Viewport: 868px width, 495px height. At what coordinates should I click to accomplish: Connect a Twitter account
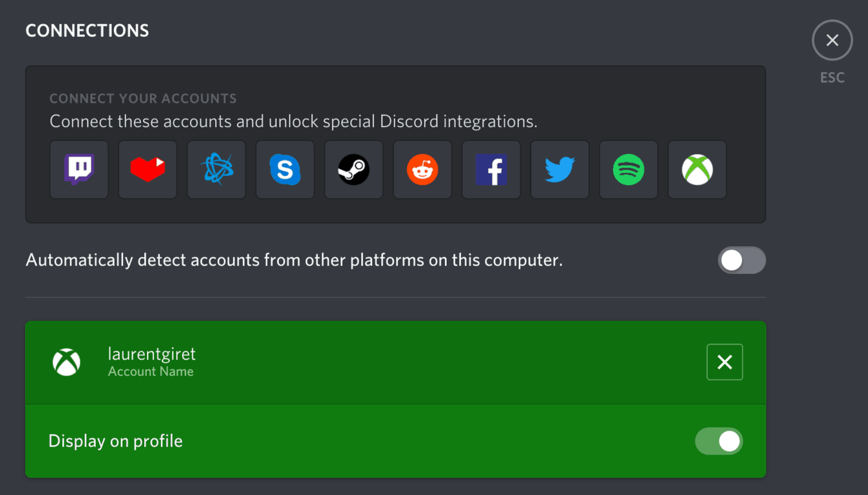coord(560,170)
